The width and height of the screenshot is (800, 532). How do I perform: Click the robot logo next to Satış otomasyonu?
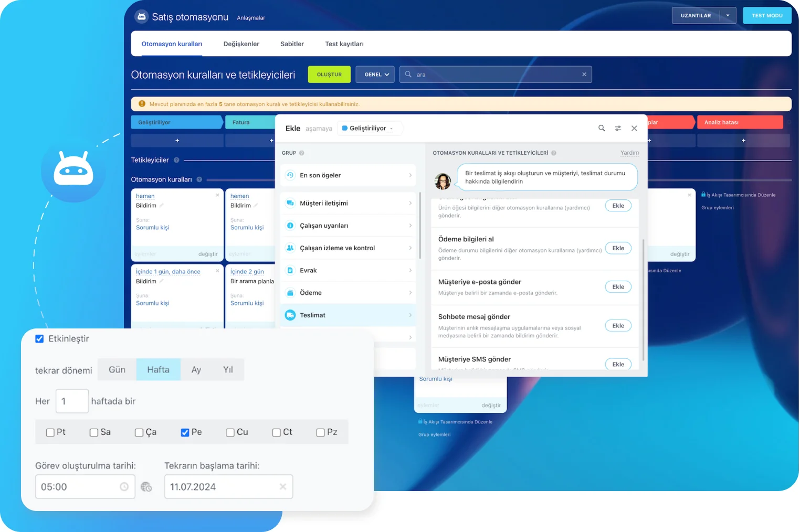click(x=141, y=16)
